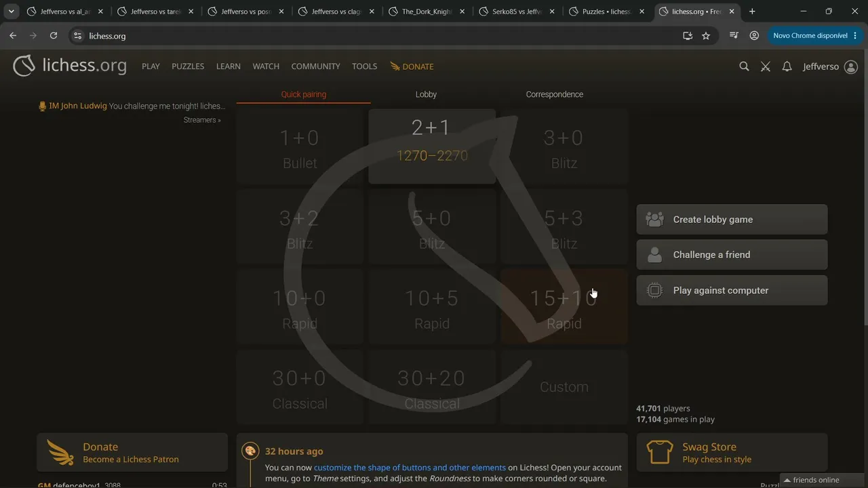Open Chrome's media controls icon
868x488 pixels.
coord(734,36)
